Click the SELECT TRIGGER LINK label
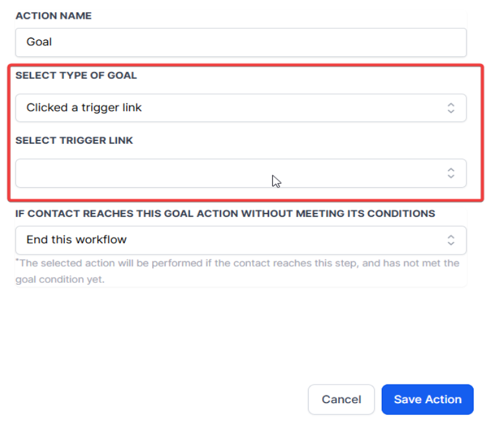 pos(74,140)
